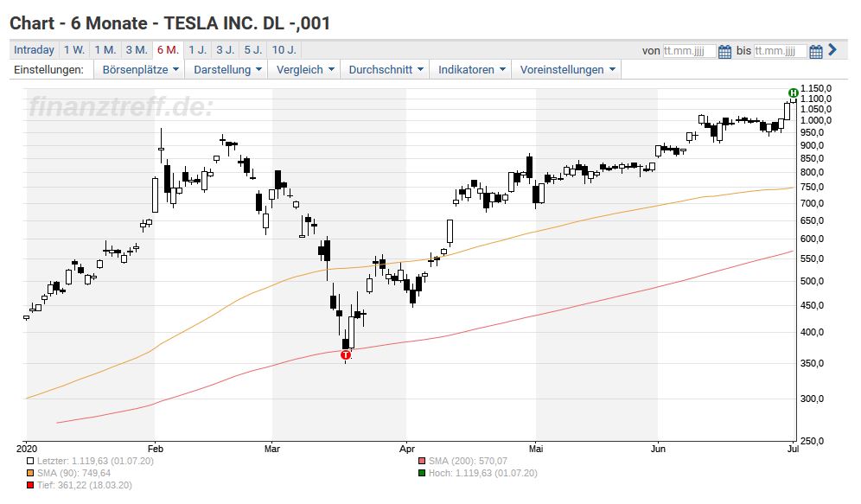
Task: Click the orange SMA (90) legend swatch
Action: pyautogui.click(x=30, y=473)
